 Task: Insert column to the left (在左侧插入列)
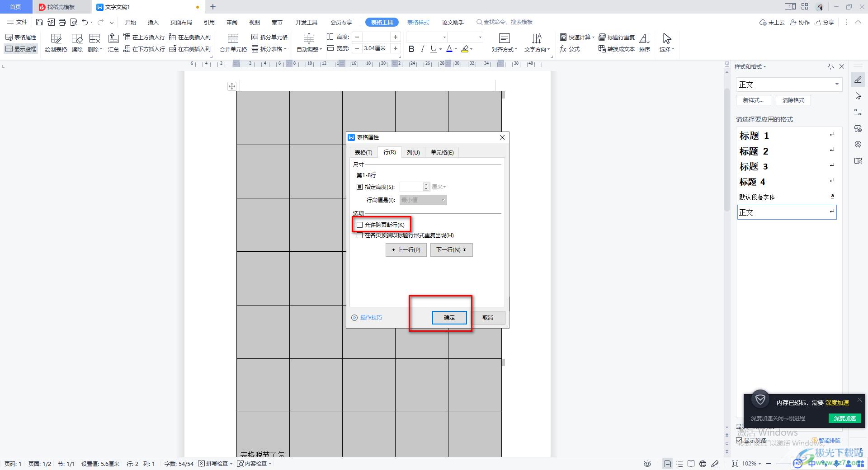(x=190, y=37)
